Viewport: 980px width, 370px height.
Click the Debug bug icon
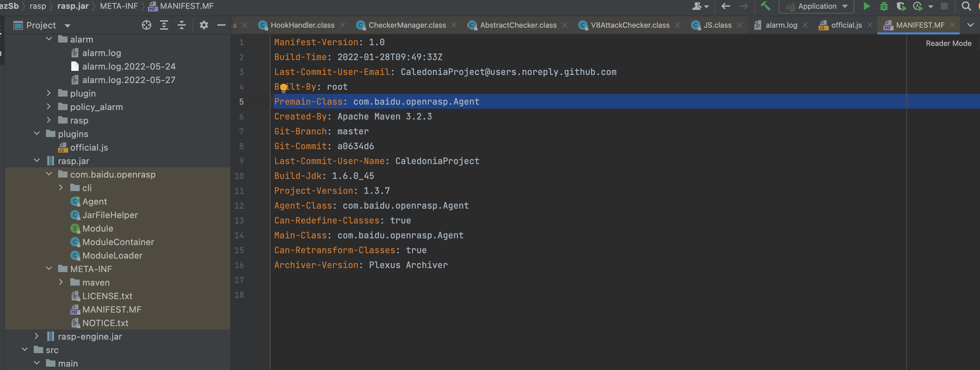[x=884, y=6]
